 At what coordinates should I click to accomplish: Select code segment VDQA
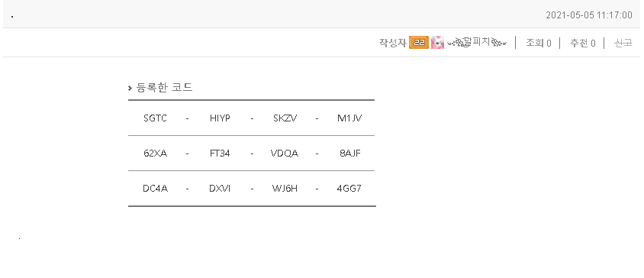point(285,154)
